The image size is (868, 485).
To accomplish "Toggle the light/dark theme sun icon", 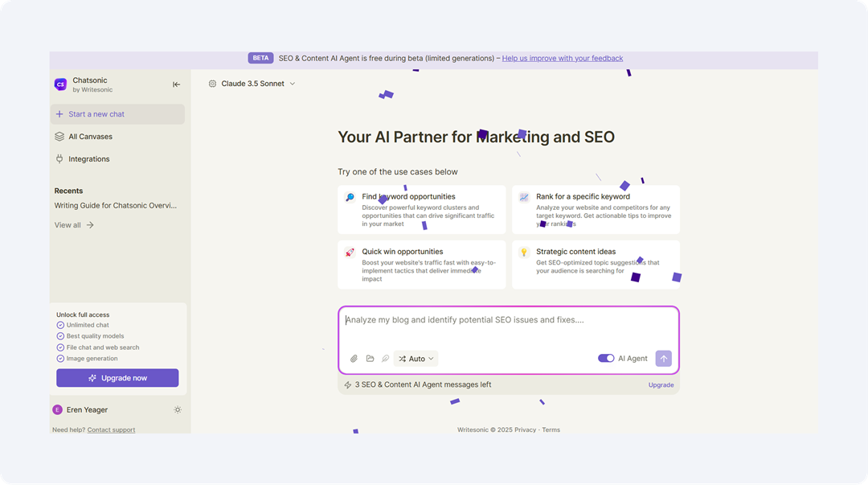I will tap(178, 410).
